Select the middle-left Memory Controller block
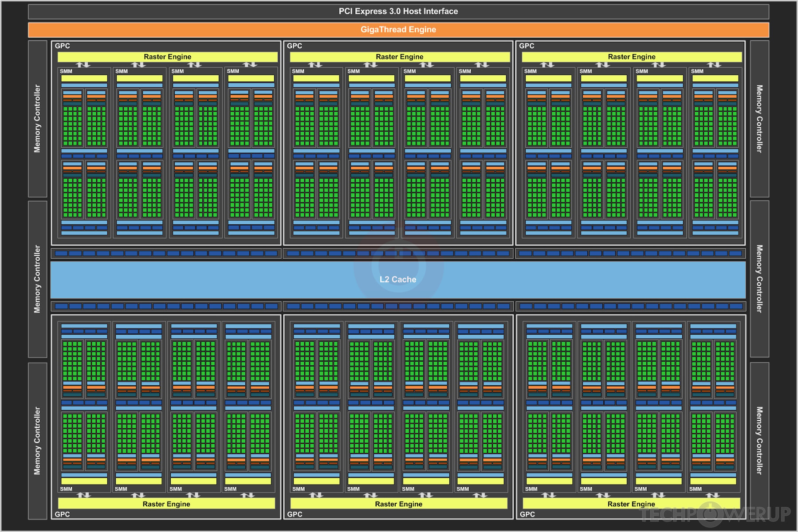798x532 pixels. point(38,279)
